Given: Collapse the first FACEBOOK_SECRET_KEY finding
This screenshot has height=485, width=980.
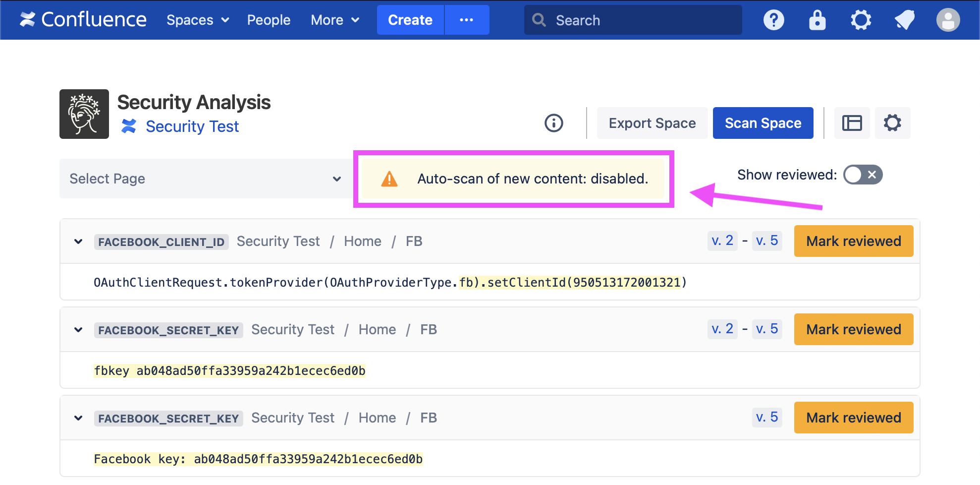Looking at the screenshot, I should tap(78, 330).
